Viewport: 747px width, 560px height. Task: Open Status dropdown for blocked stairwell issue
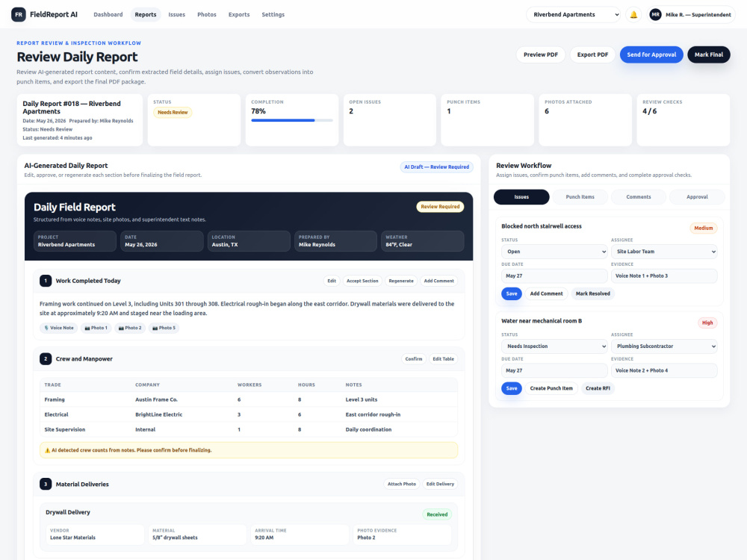(x=554, y=252)
